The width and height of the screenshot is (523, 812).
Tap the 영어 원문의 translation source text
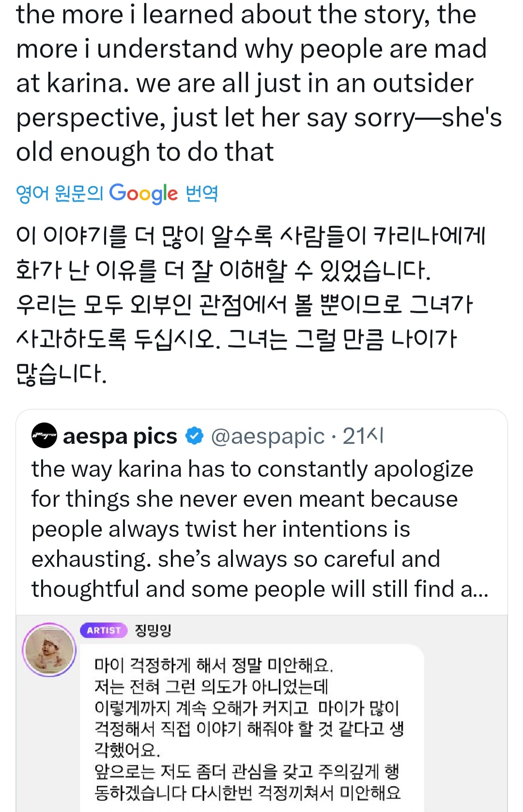pos(60,193)
